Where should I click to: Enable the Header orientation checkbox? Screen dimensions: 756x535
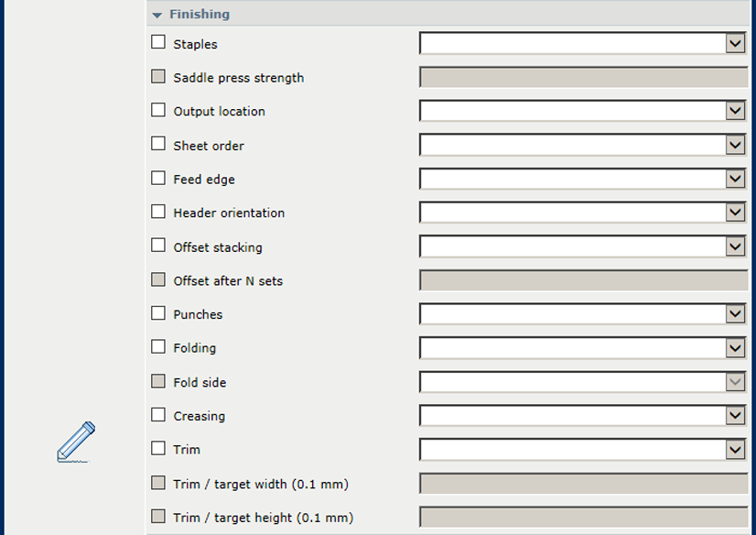(158, 212)
